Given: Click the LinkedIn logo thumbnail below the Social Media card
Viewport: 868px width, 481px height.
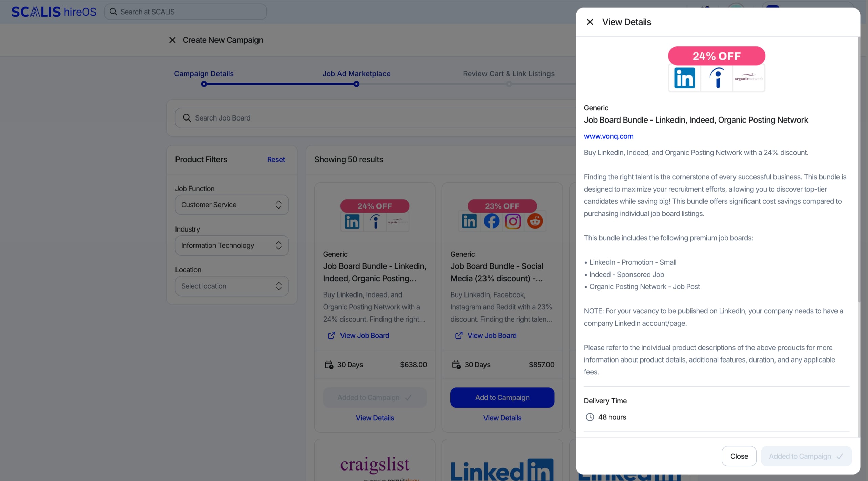Looking at the screenshot, I should click(x=502, y=470).
